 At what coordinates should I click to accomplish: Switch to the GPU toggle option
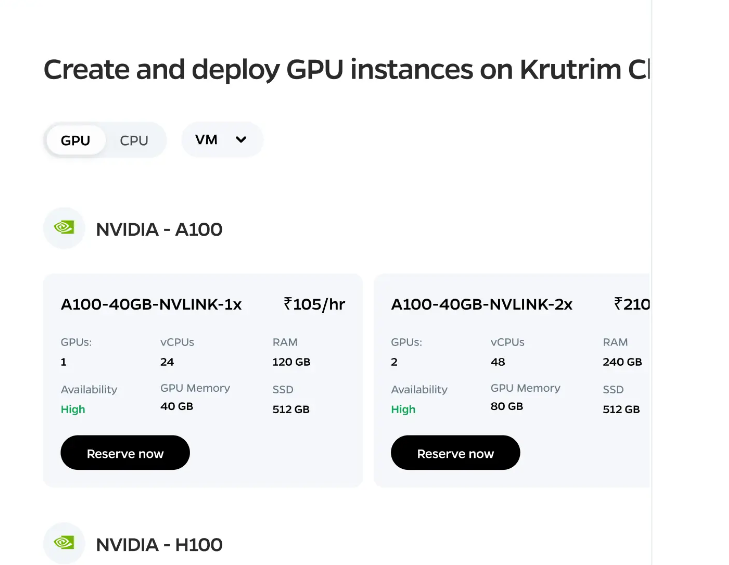coord(76,140)
